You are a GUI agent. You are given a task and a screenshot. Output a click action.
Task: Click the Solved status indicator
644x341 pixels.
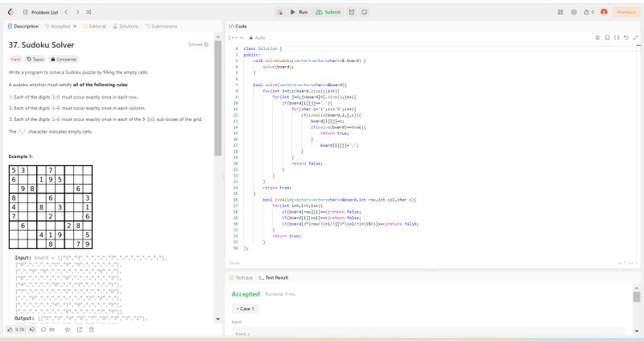click(x=198, y=44)
